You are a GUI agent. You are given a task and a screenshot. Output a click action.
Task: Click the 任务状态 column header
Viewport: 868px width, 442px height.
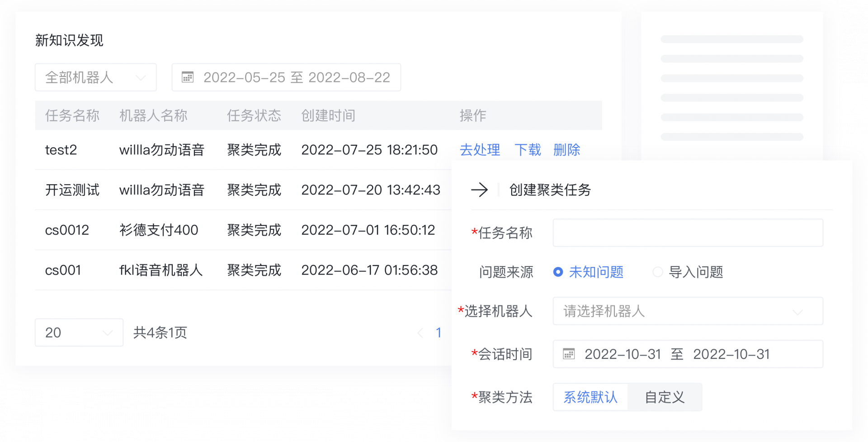254,116
